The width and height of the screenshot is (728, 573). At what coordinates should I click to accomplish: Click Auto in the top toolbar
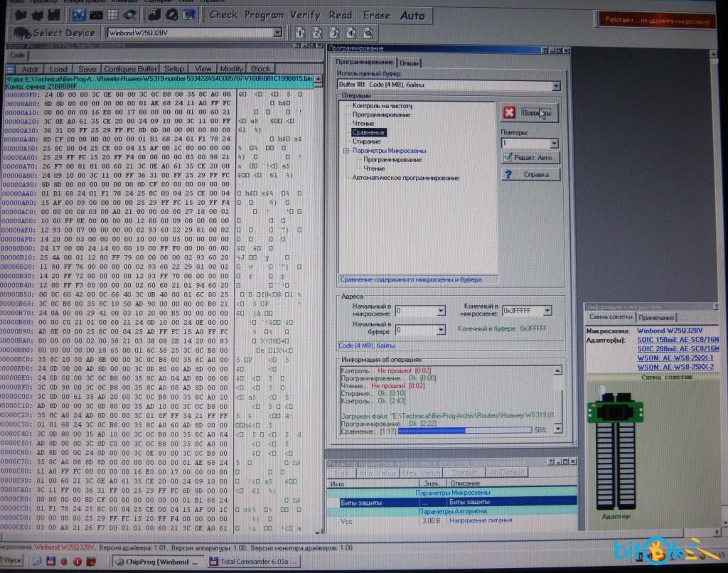click(x=412, y=16)
